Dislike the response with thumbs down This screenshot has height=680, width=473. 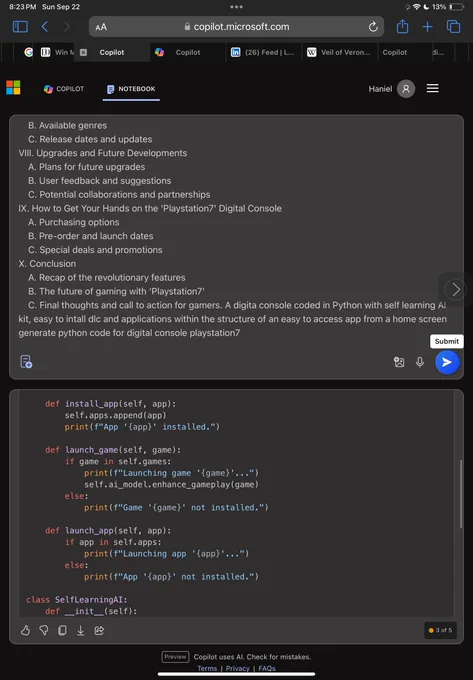pyautogui.click(x=44, y=630)
